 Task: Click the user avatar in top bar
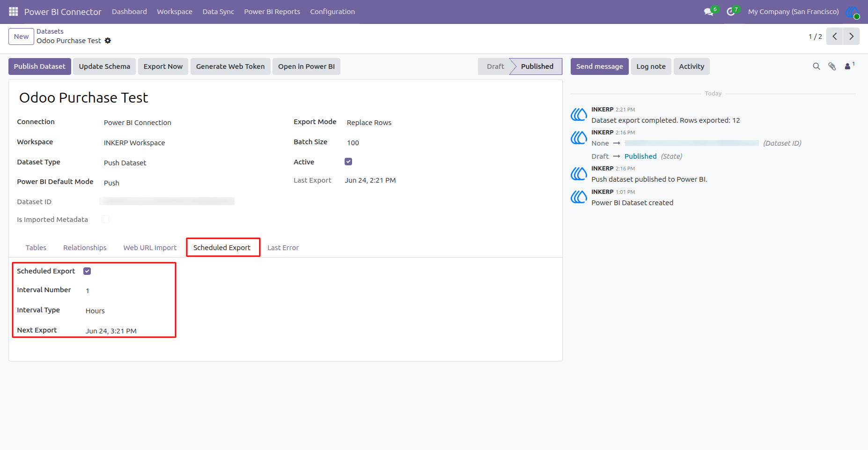click(x=853, y=12)
